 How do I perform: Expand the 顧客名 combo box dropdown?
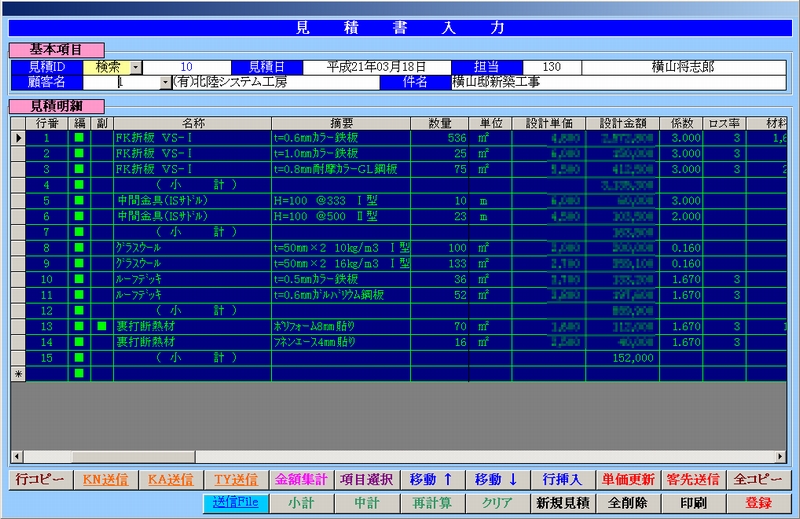tap(165, 82)
